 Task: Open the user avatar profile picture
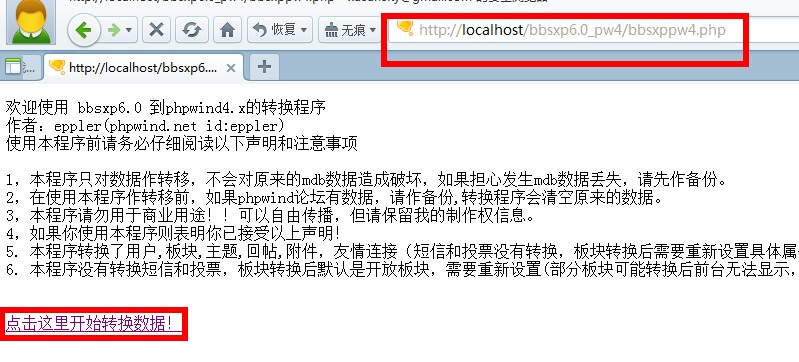pos(31,22)
